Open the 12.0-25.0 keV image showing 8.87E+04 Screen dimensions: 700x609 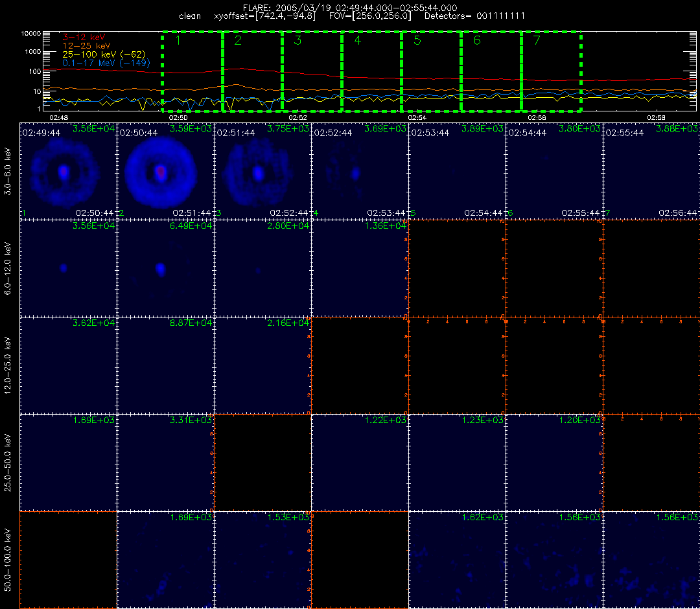[x=166, y=366]
